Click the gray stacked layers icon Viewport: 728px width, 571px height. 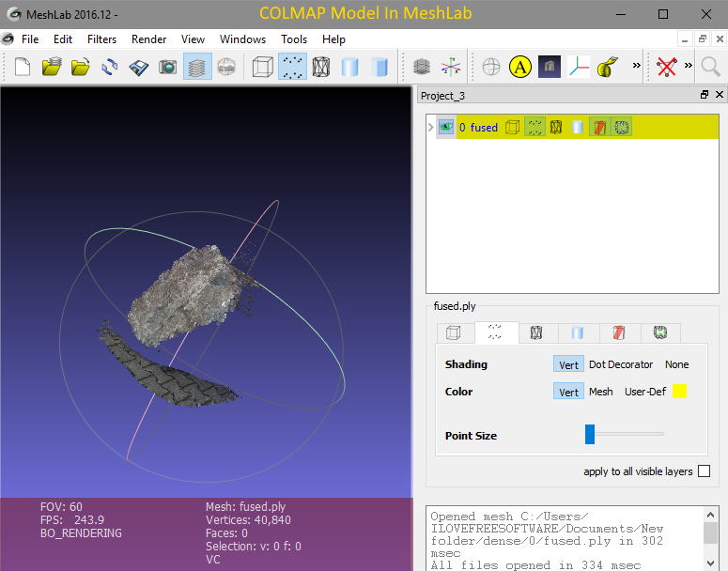tap(421, 67)
